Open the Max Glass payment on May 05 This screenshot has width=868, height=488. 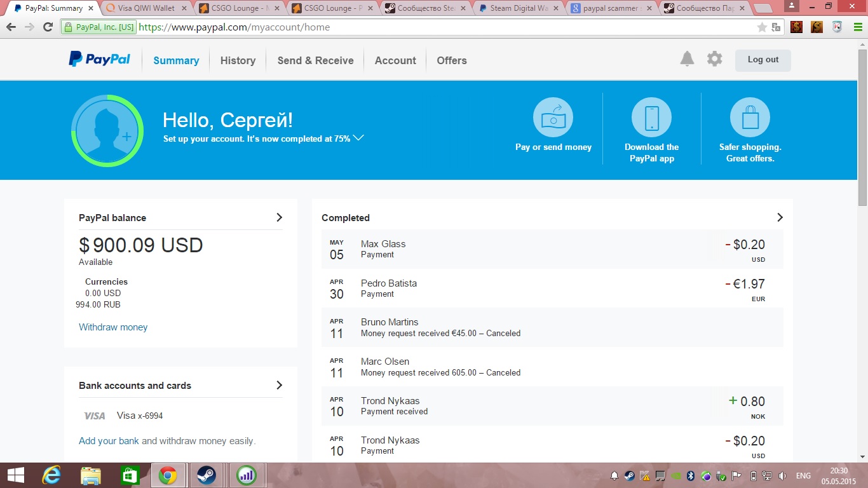pyautogui.click(x=552, y=249)
